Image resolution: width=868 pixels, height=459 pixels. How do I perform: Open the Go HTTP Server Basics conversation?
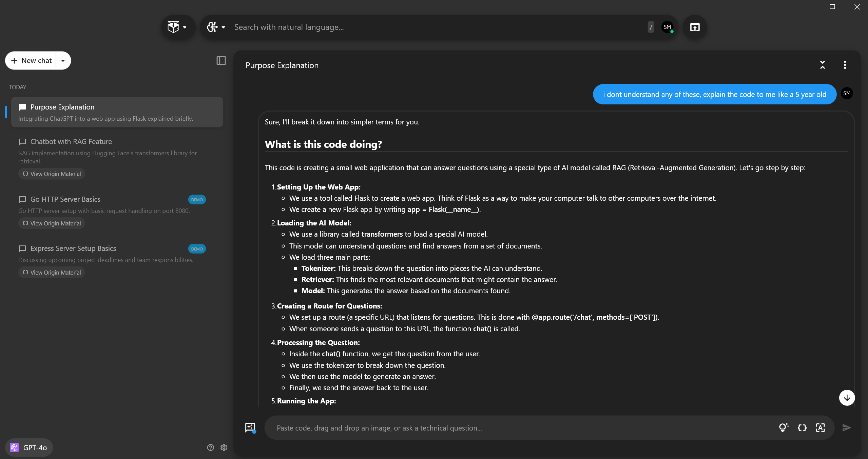coord(65,199)
